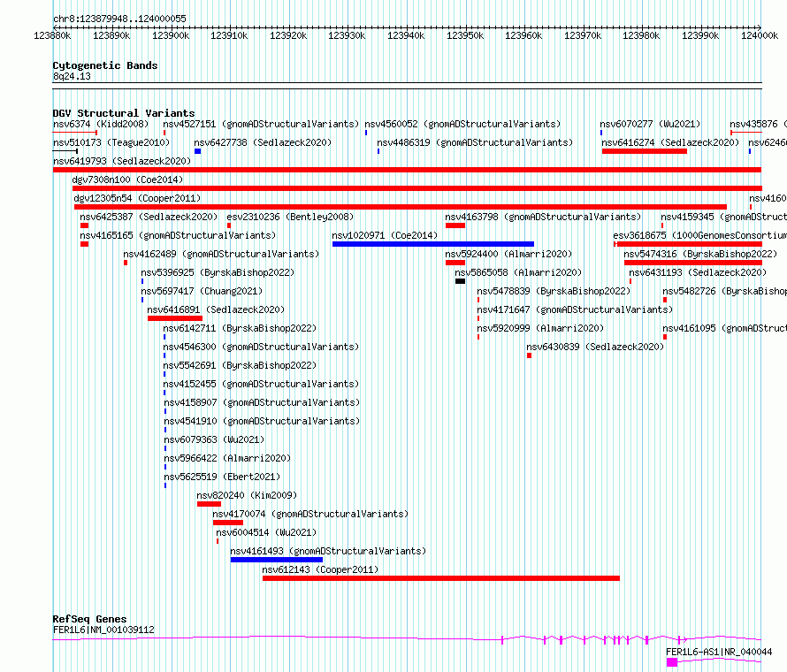
Task: Select nsv4486319 (gnomADStructuralVariants) label
Action: point(475,142)
